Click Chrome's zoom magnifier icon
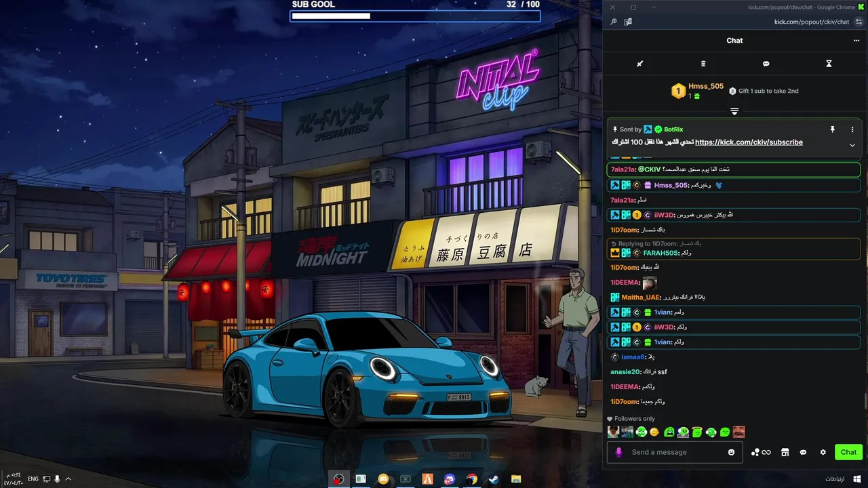This screenshot has height=488, width=868. [x=614, y=22]
